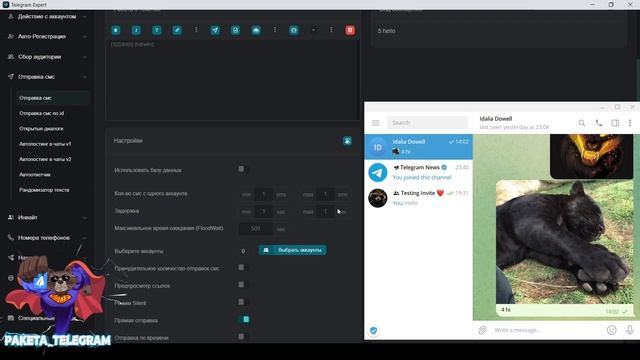Click the Номера телефонов phone icon
This screenshot has height=360, width=640.
pos(11,238)
